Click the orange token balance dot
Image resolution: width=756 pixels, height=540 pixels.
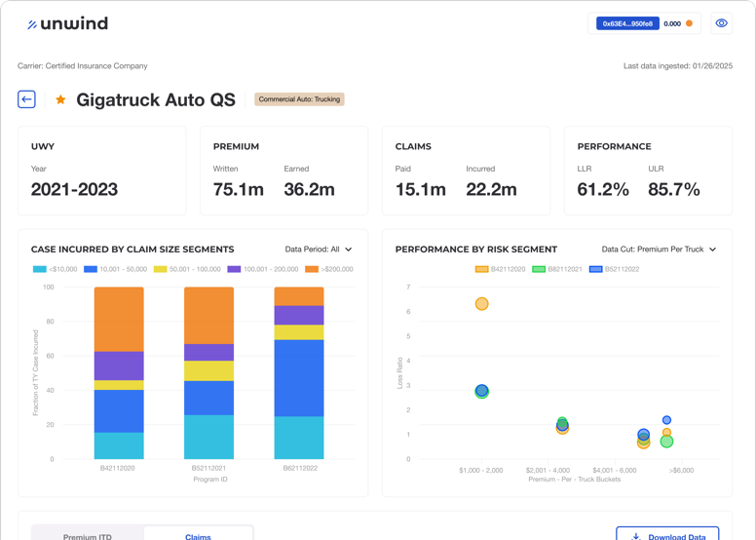pyautogui.click(x=690, y=23)
